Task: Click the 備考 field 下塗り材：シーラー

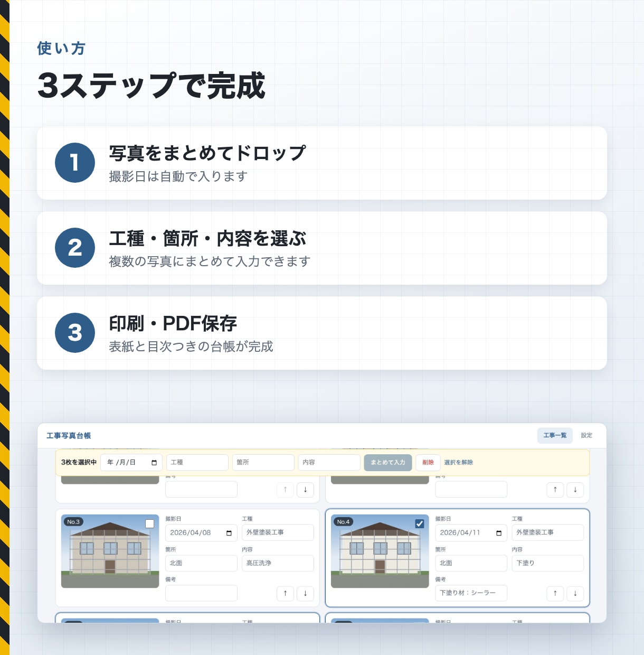Action: point(471,593)
